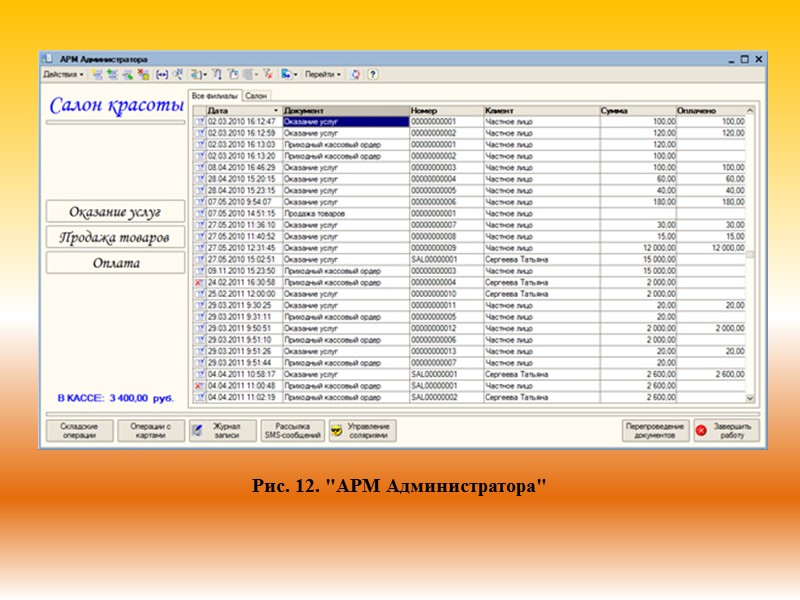800x600 pixels.
Task: Click the table scrollbar up arrow
Action: click(x=750, y=110)
